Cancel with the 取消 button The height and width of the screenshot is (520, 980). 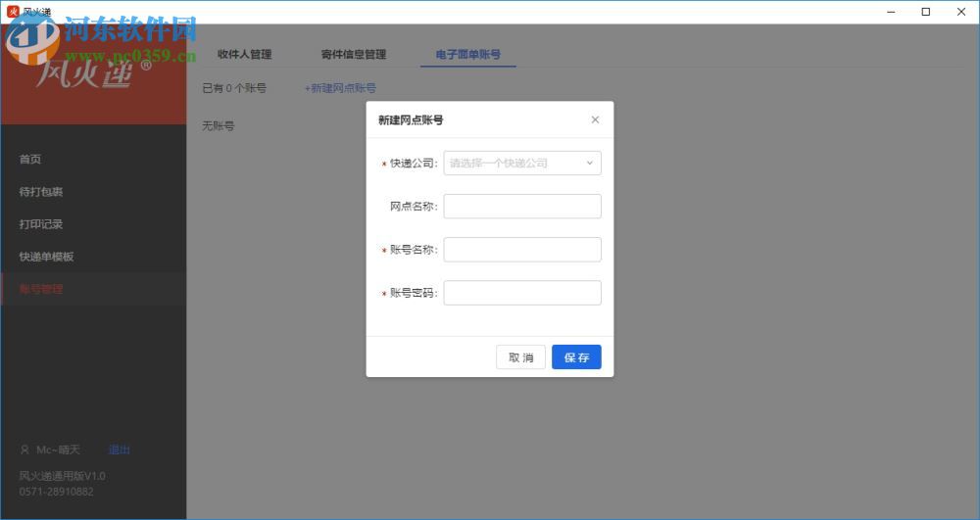coord(520,357)
